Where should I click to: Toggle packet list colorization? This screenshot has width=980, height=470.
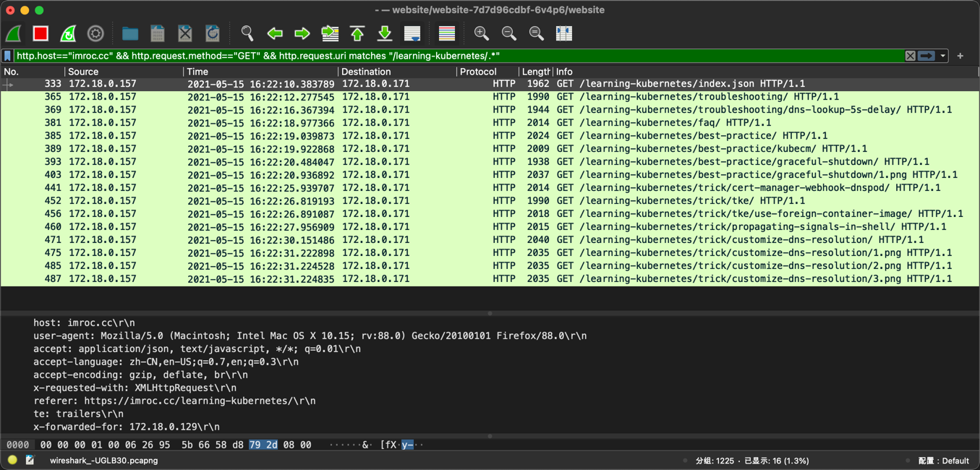(447, 33)
